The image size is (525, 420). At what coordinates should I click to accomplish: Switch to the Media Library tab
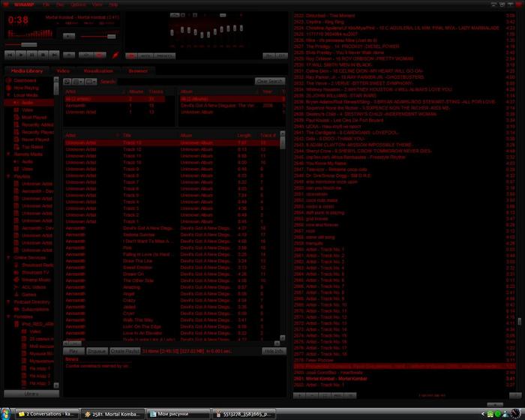[27, 71]
